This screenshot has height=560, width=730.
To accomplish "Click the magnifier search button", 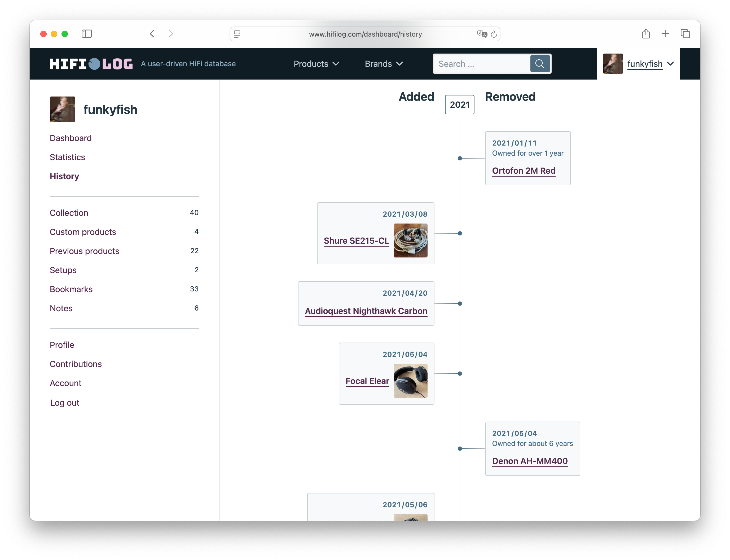I will coord(540,64).
